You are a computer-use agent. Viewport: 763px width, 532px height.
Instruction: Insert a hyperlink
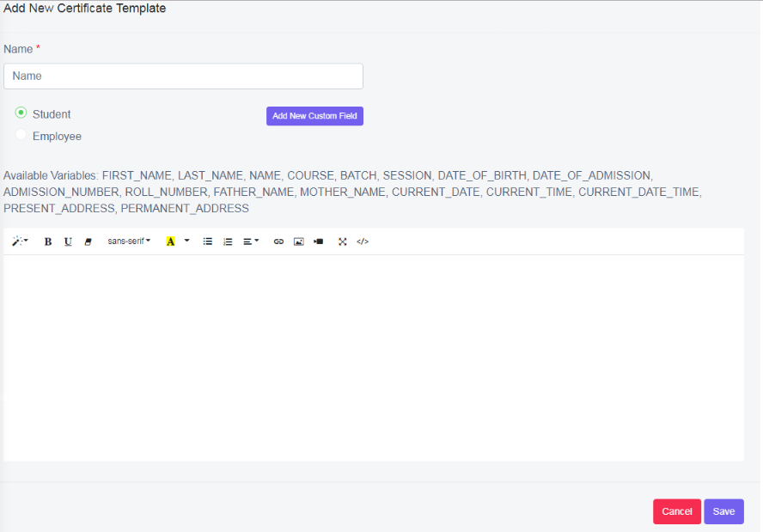[x=278, y=242]
